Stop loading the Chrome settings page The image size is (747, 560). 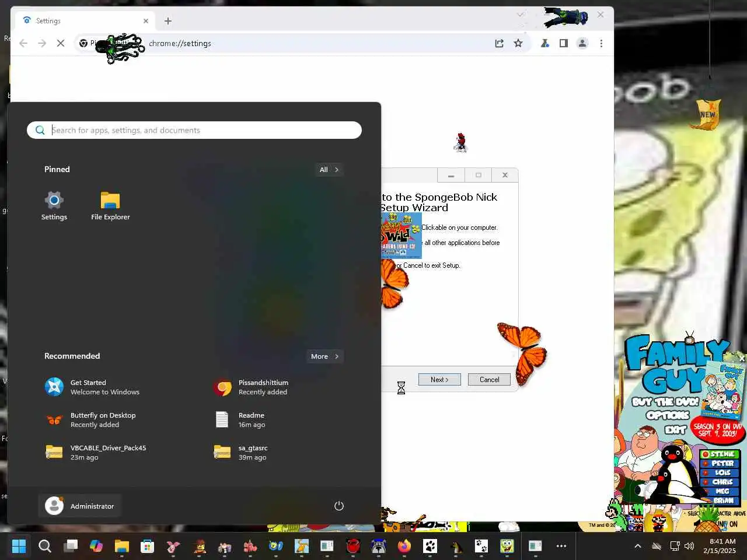point(61,43)
